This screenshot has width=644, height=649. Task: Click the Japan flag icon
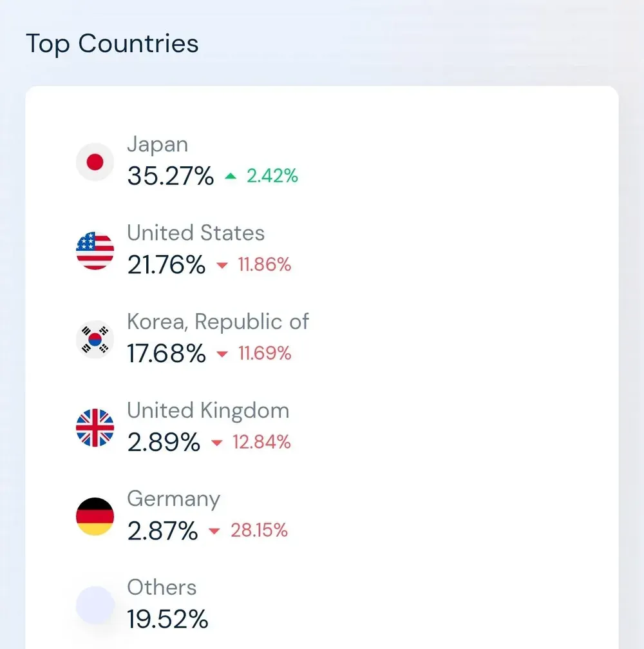(95, 162)
